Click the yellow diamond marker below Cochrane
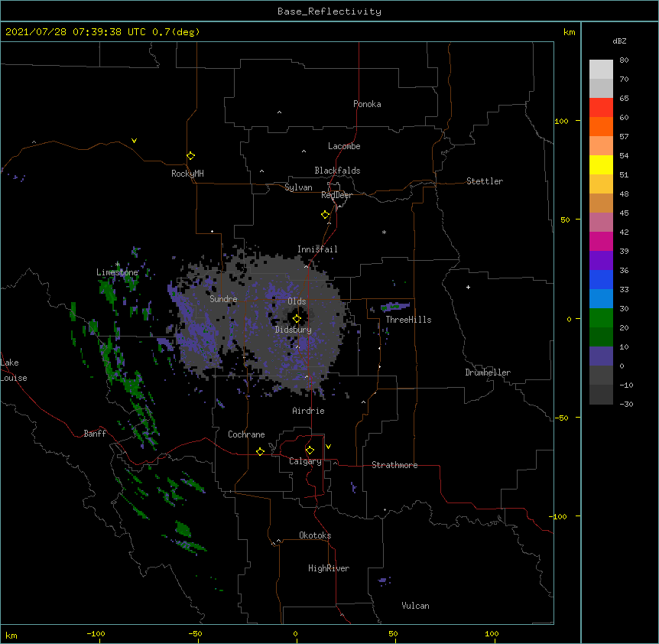The image size is (659, 644). (x=260, y=451)
